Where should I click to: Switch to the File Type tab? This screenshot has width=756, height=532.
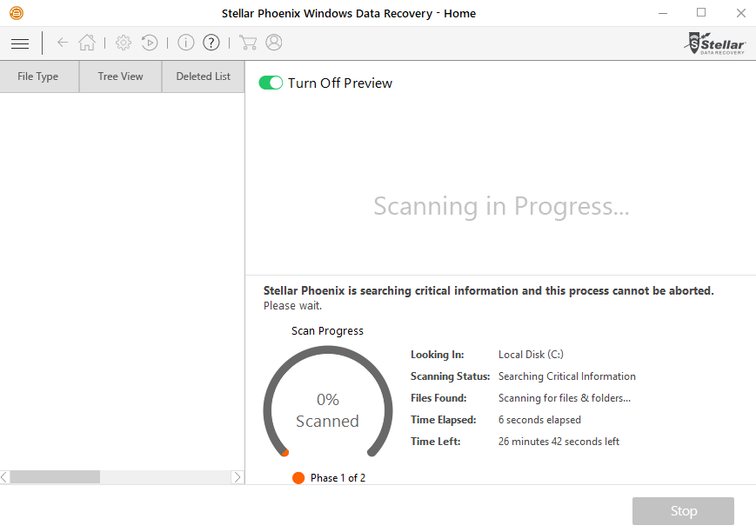point(38,76)
